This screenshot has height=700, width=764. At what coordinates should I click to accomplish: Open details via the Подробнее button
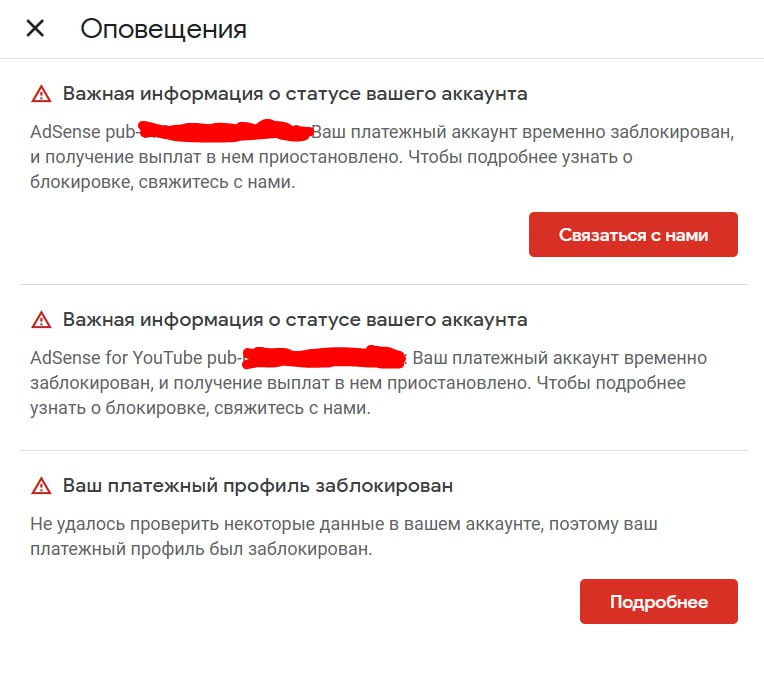coord(658,602)
